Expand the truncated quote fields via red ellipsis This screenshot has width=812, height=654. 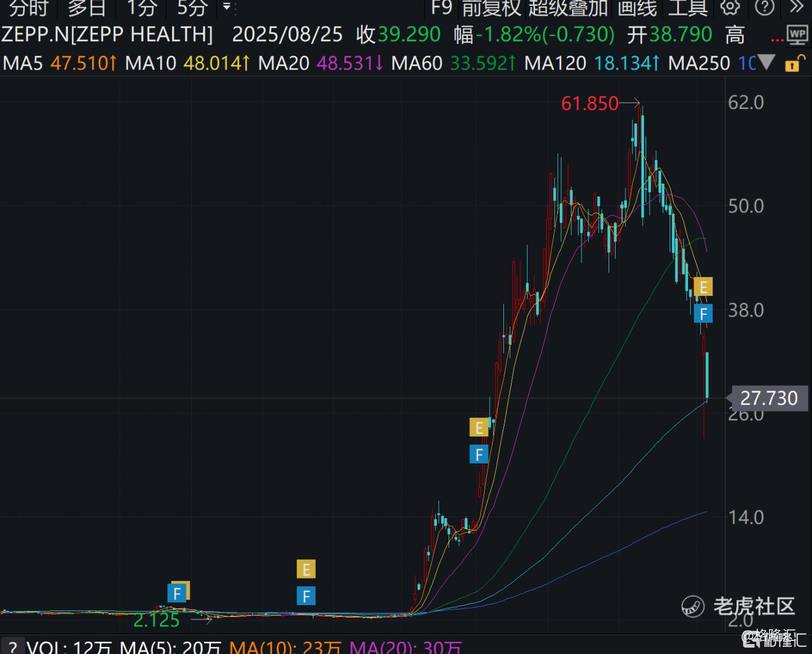(777, 39)
